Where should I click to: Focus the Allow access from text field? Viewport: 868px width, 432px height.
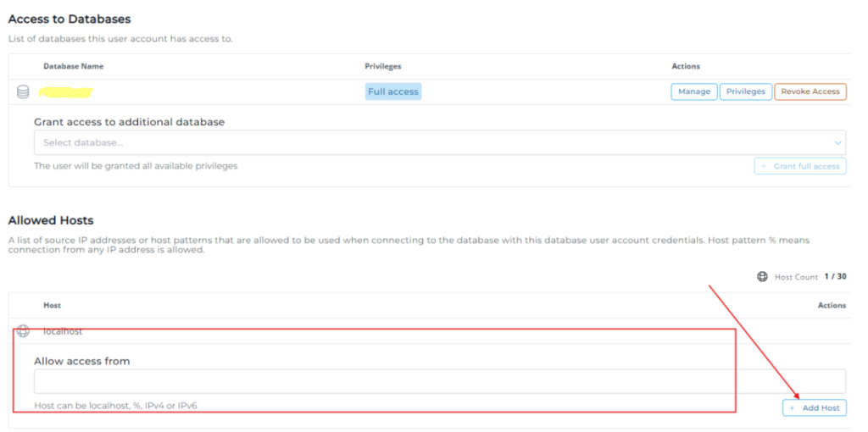pos(439,381)
